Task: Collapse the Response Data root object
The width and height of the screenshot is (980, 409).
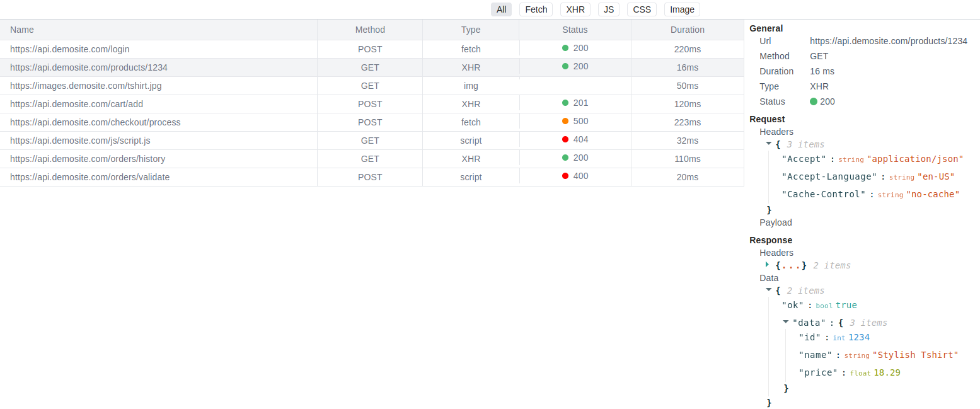Action: point(769,290)
